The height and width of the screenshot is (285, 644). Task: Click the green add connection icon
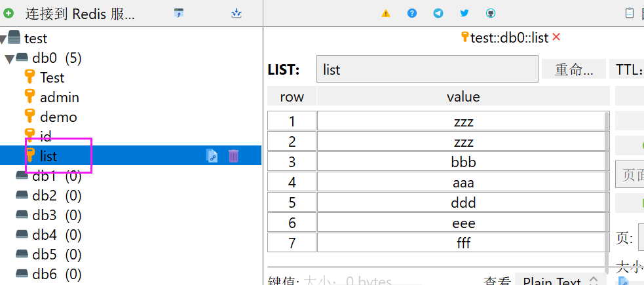tap(9, 13)
